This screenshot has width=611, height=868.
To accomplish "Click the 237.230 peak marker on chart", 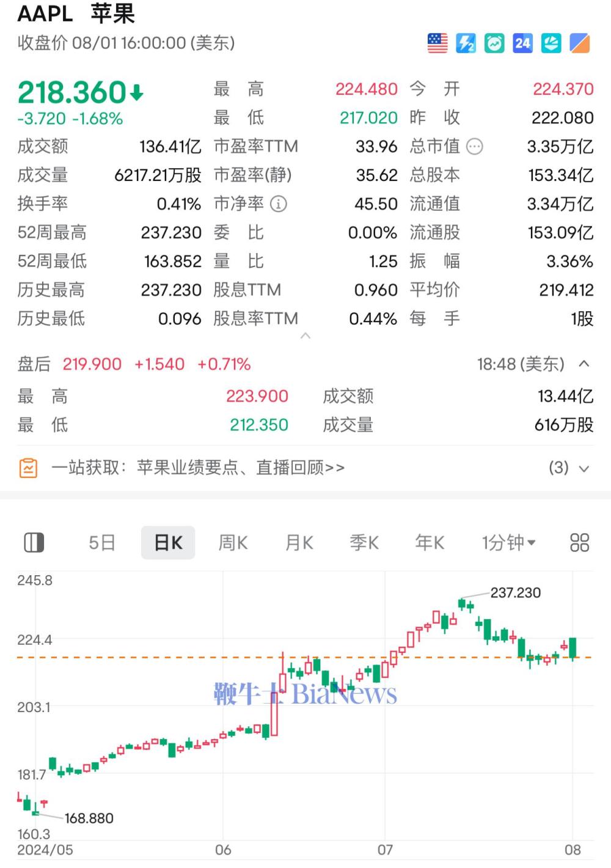I will click(x=516, y=592).
